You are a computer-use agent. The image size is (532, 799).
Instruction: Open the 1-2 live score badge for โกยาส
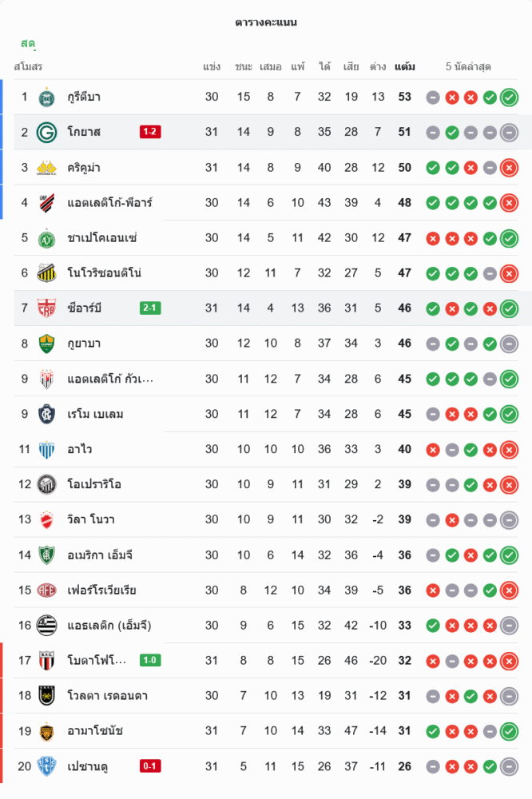(150, 132)
